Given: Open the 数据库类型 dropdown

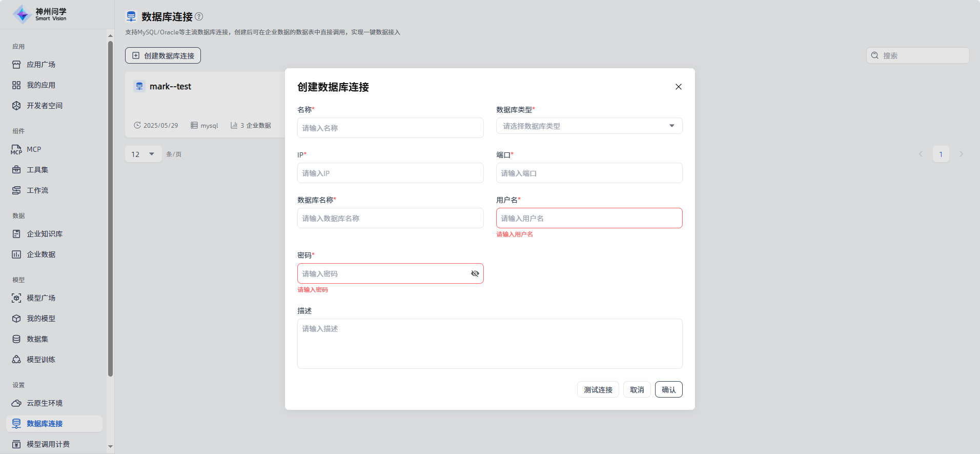Looking at the screenshot, I should pyautogui.click(x=589, y=126).
